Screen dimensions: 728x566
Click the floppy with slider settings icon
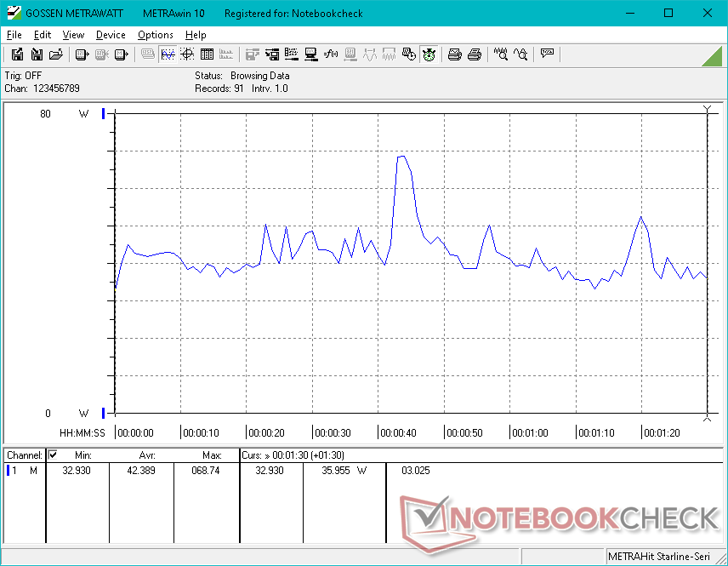click(x=272, y=54)
